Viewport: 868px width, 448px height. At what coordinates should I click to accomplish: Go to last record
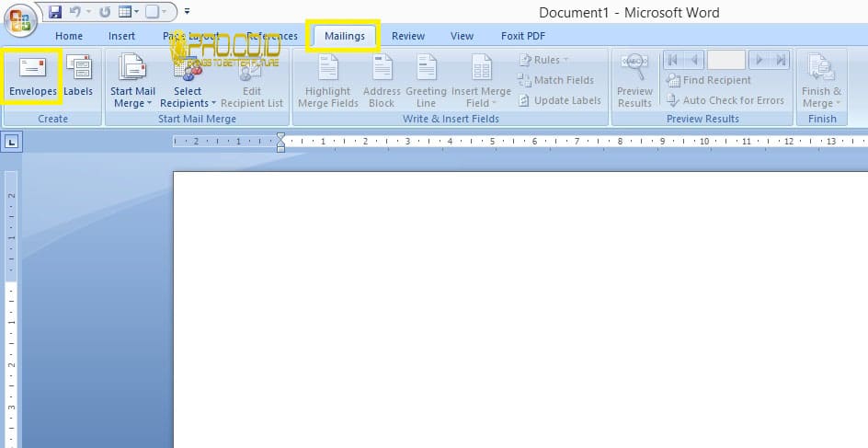pyautogui.click(x=780, y=60)
